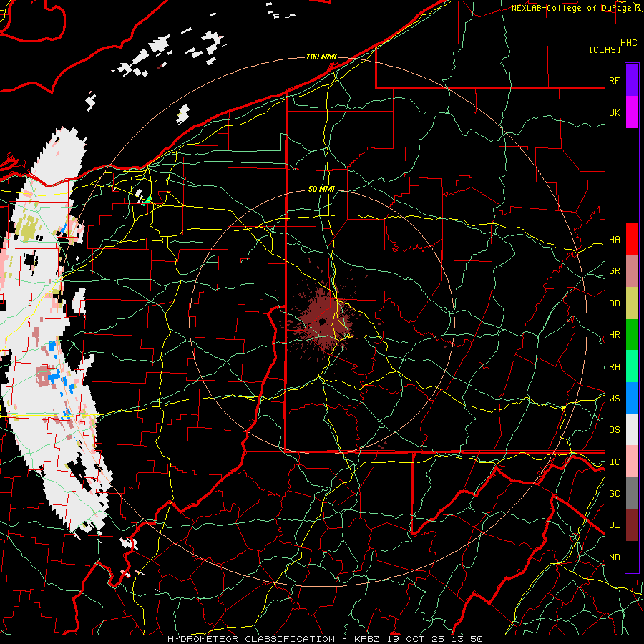Click the BD label in the legend
This screenshot has height=644, width=644.
click(614, 303)
